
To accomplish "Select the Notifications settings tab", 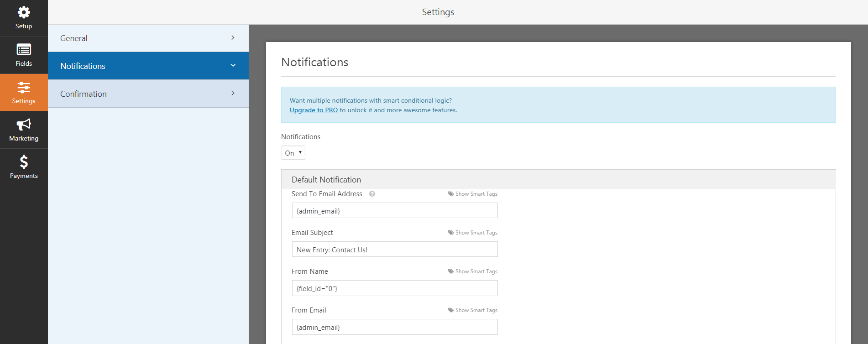I will [x=148, y=66].
